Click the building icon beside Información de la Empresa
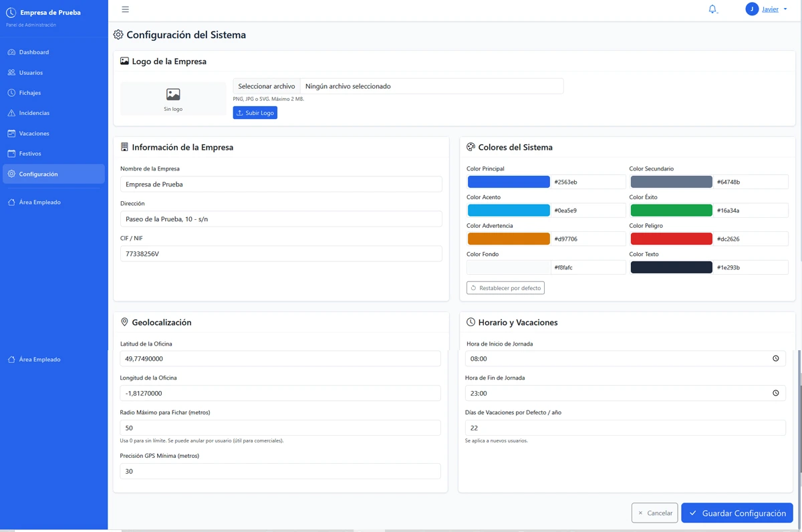Screen dimensions: 802x532 pos(124,147)
